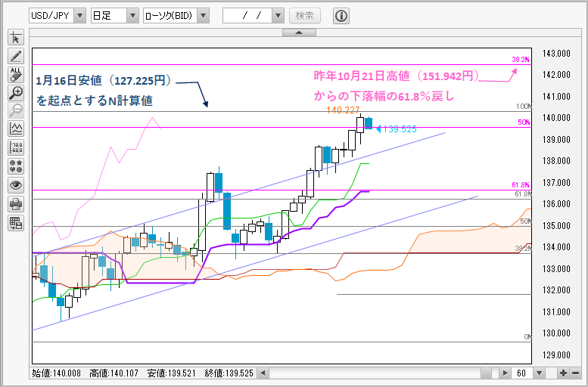Select the cursor pointer tool
Screen dimensions: 588x387
(16, 38)
